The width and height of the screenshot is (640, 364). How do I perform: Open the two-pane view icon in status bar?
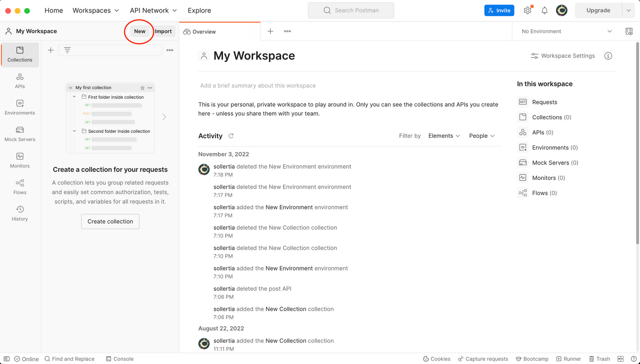click(620, 359)
